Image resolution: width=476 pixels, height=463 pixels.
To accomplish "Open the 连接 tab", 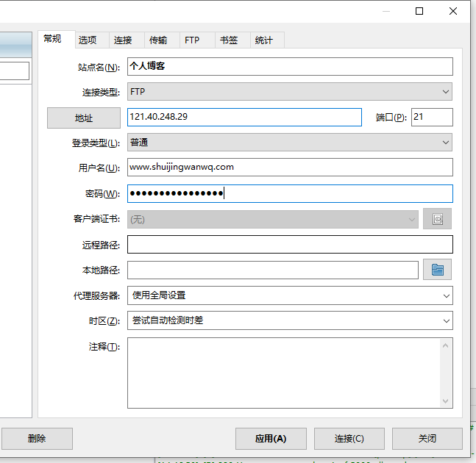I will [123, 40].
